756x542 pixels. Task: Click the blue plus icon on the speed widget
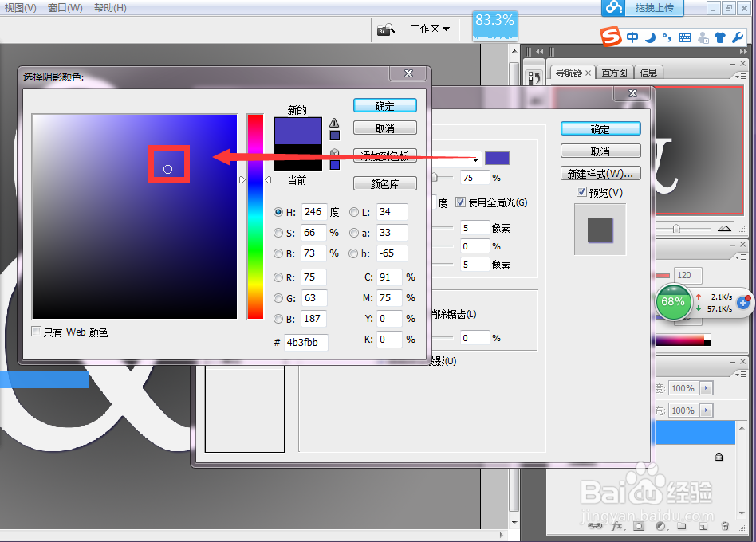pos(743,303)
